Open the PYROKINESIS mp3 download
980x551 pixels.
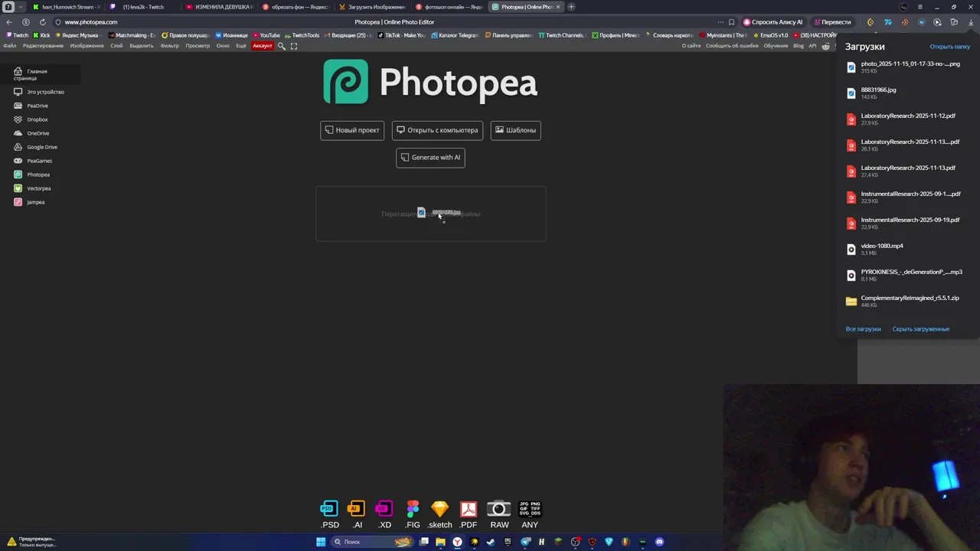[x=908, y=275]
